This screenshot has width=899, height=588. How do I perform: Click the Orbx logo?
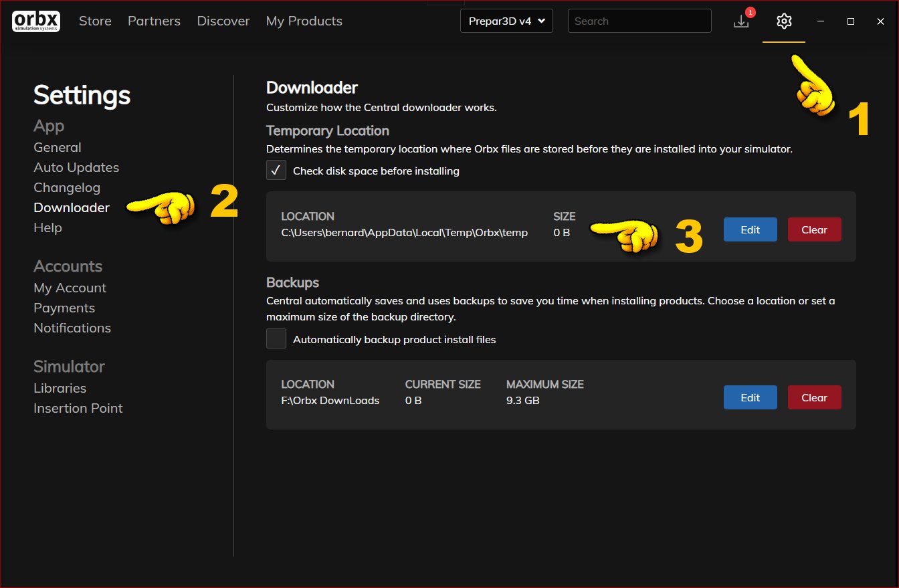coord(37,21)
